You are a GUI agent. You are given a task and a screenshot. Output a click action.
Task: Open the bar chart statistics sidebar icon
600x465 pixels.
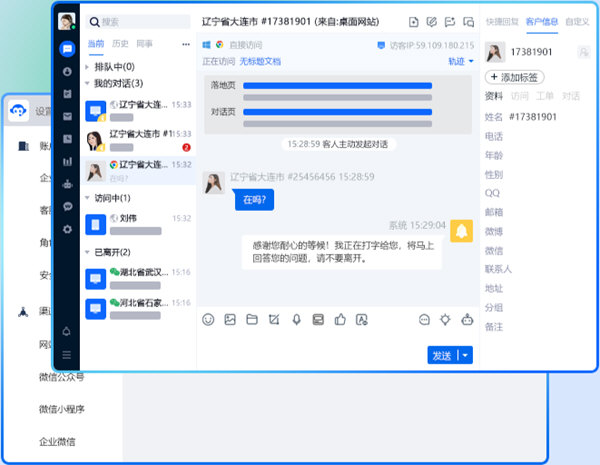click(x=67, y=162)
